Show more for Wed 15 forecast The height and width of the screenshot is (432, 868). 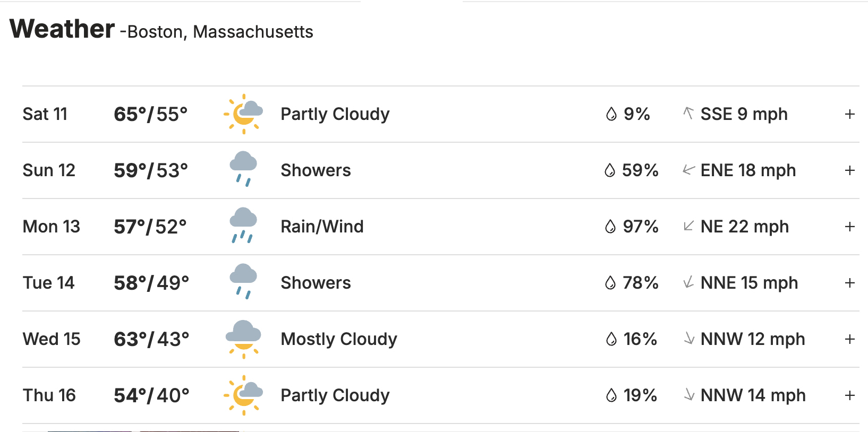pos(850,339)
